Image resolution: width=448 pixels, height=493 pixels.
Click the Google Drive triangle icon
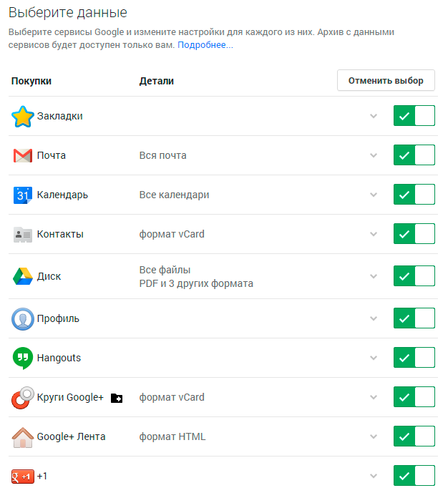(23, 276)
